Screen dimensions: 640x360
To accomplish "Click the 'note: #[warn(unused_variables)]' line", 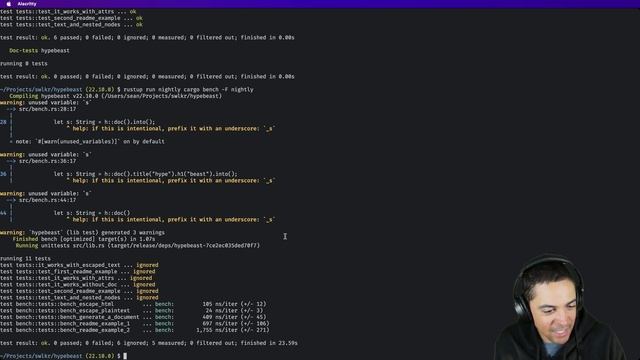I will tap(87, 142).
